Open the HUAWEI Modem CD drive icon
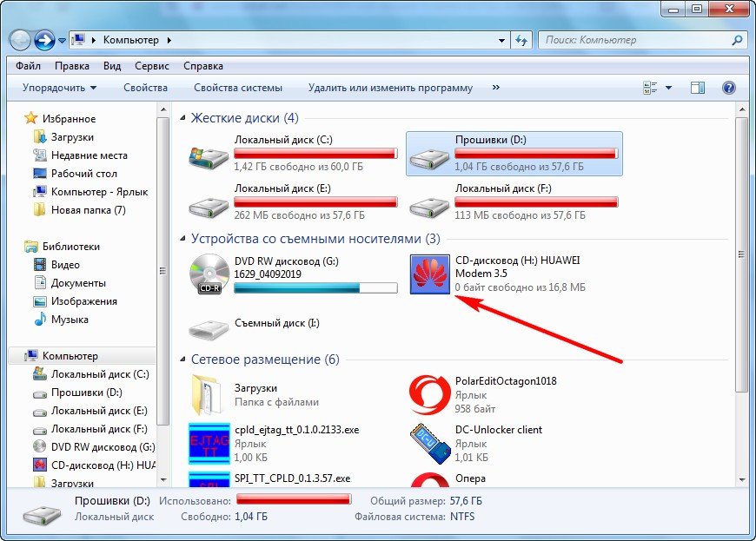The width and height of the screenshot is (756, 541). [x=430, y=274]
